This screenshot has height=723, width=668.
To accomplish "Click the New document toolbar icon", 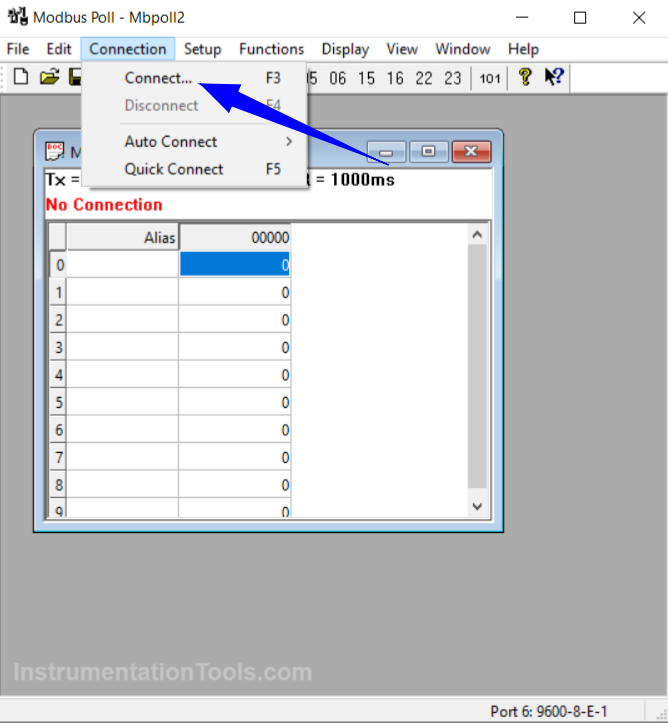I will pos(20,78).
